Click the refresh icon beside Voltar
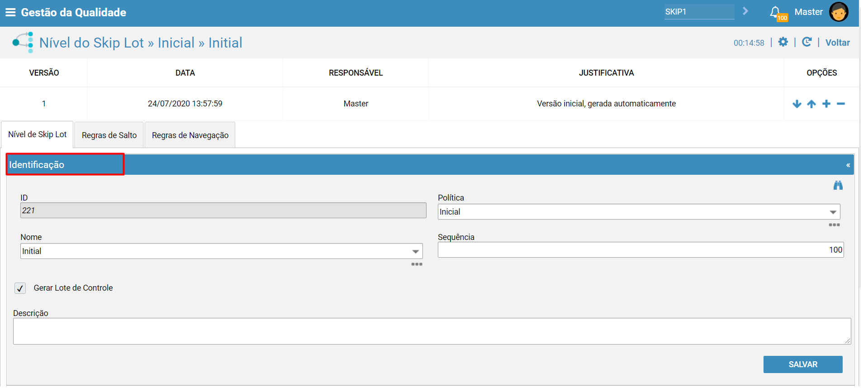868x388 pixels. tap(806, 42)
